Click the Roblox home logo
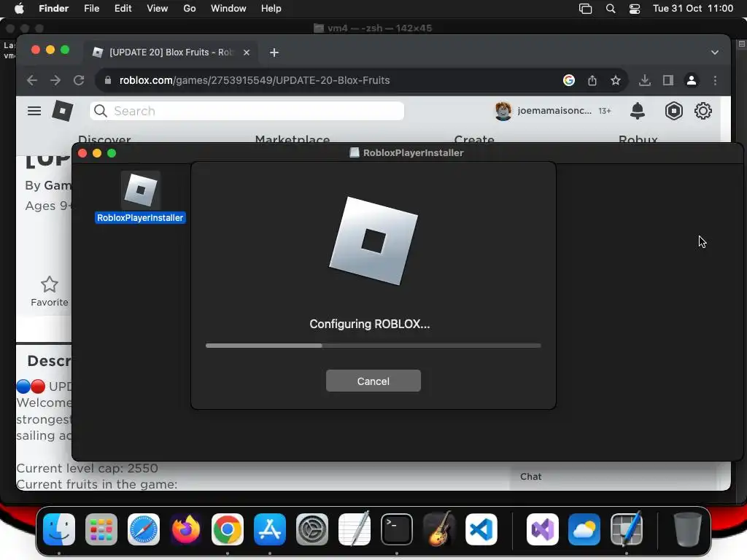The image size is (747, 560). coord(63,111)
